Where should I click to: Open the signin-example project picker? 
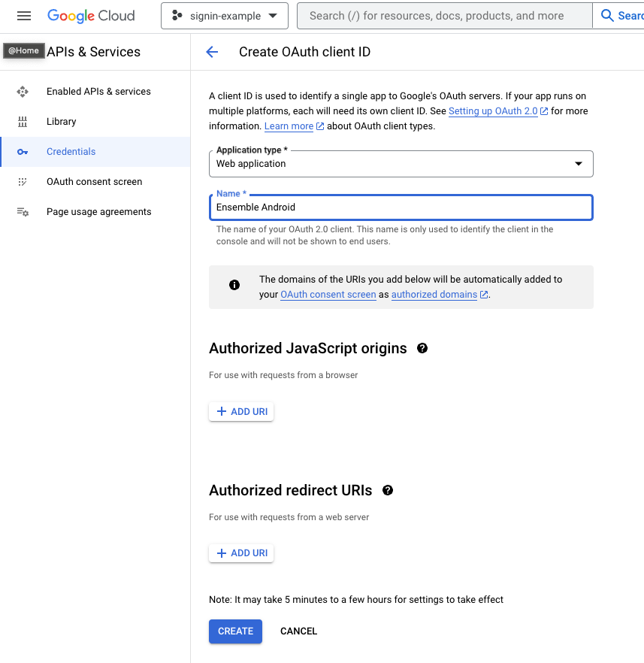tap(224, 15)
